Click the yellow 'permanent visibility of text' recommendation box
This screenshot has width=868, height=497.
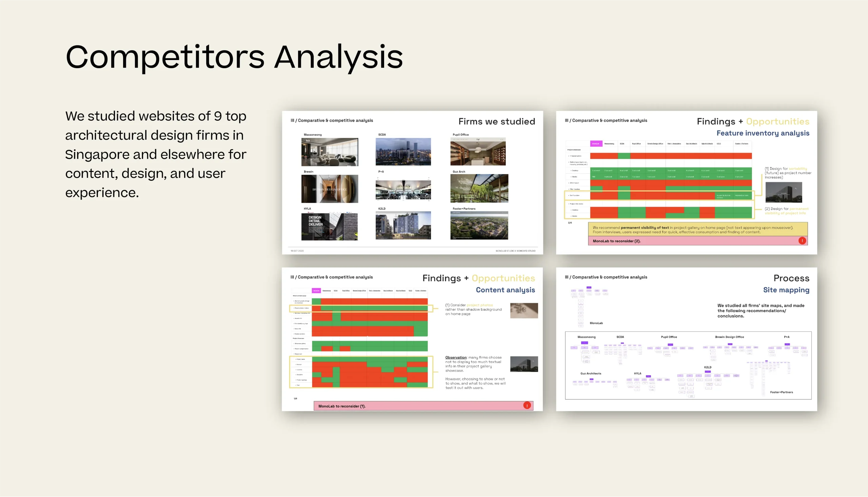point(698,229)
